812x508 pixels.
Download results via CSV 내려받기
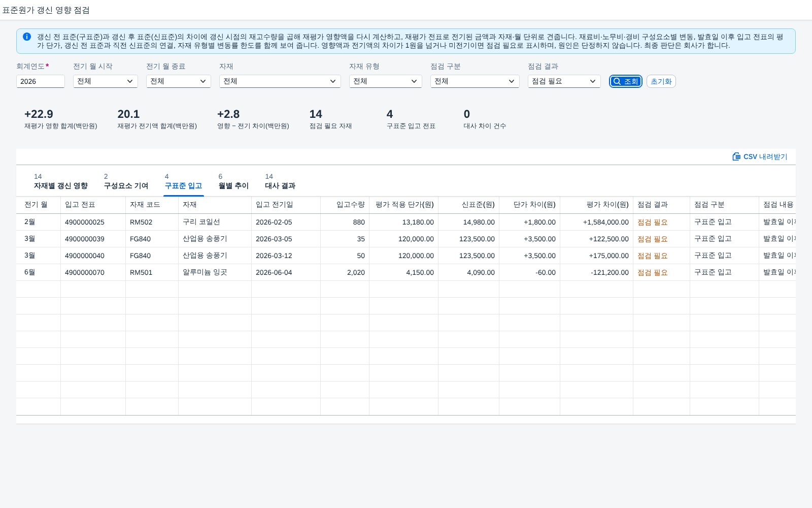point(760,156)
